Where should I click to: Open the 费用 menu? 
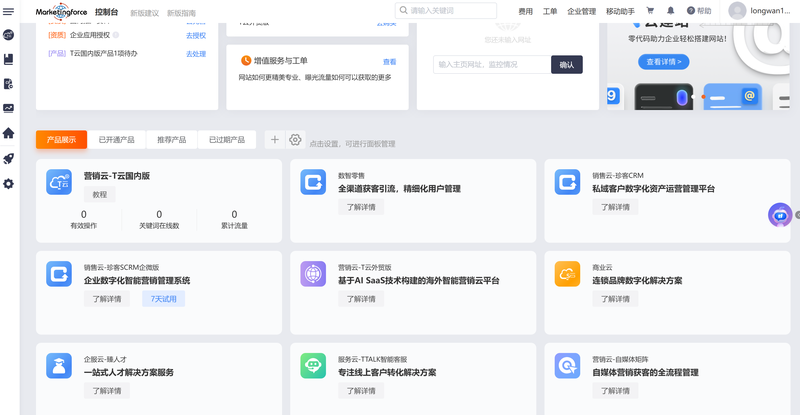click(x=526, y=11)
